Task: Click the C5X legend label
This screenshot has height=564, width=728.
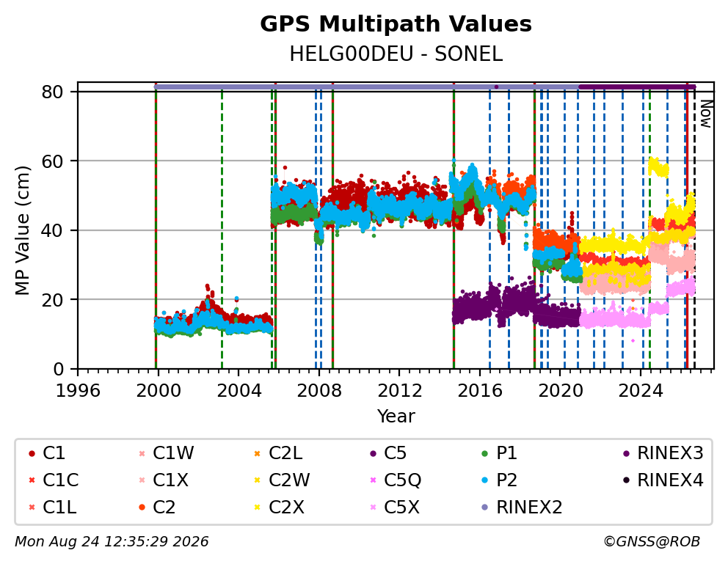Action: [401, 507]
